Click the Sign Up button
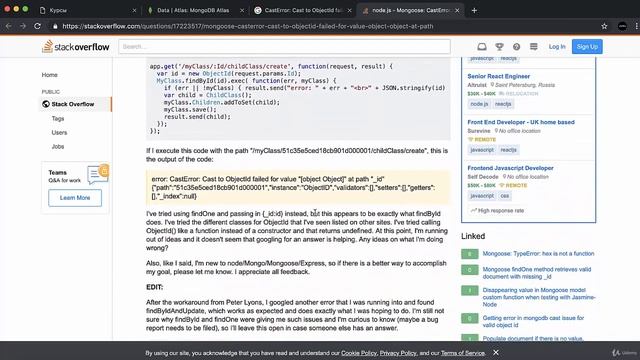This screenshot has width=640, height=360. pyautogui.click(x=587, y=47)
